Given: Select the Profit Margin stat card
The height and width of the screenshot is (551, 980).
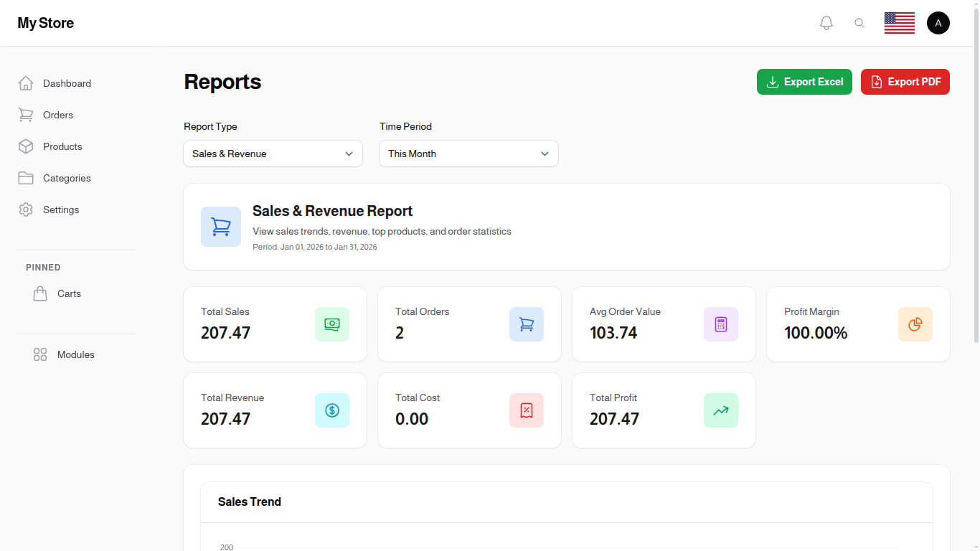Looking at the screenshot, I should 857,324.
